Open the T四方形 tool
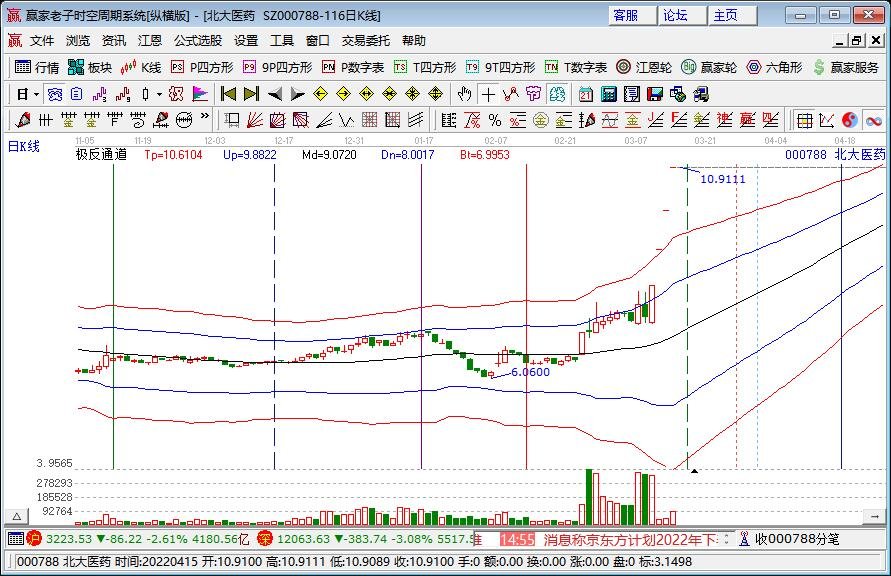Image resolution: width=891 pixels, height=576 pixels. click(425, 68)
